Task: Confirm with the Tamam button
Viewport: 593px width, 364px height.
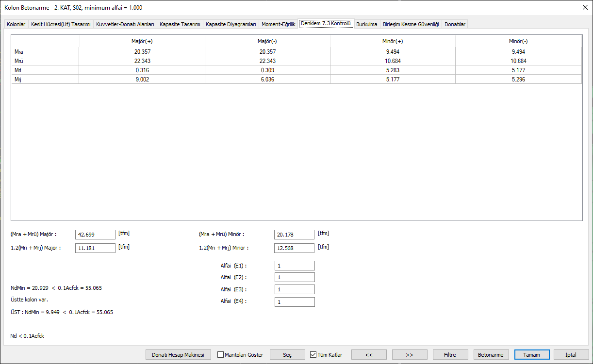Action: coord(531,354)
